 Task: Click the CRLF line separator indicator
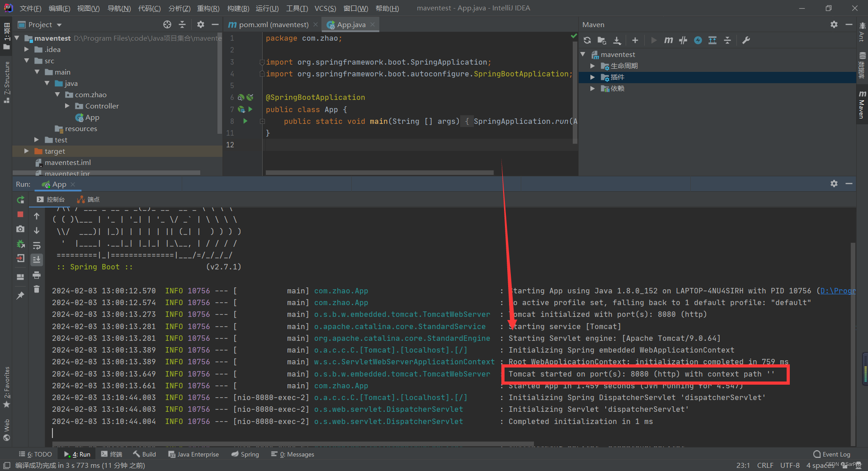pyautogui.click(x=765, y=465)
